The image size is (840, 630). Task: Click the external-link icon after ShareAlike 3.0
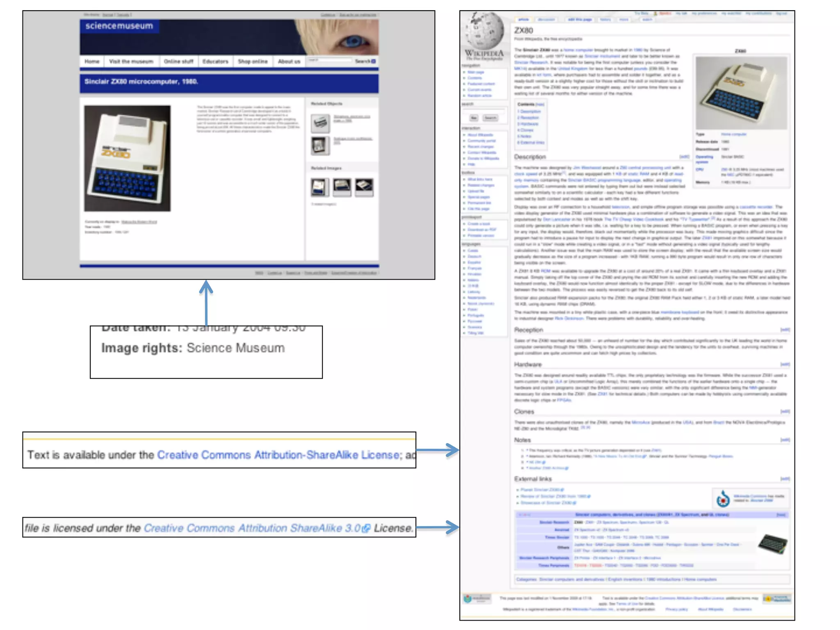[x=367, y=528]
